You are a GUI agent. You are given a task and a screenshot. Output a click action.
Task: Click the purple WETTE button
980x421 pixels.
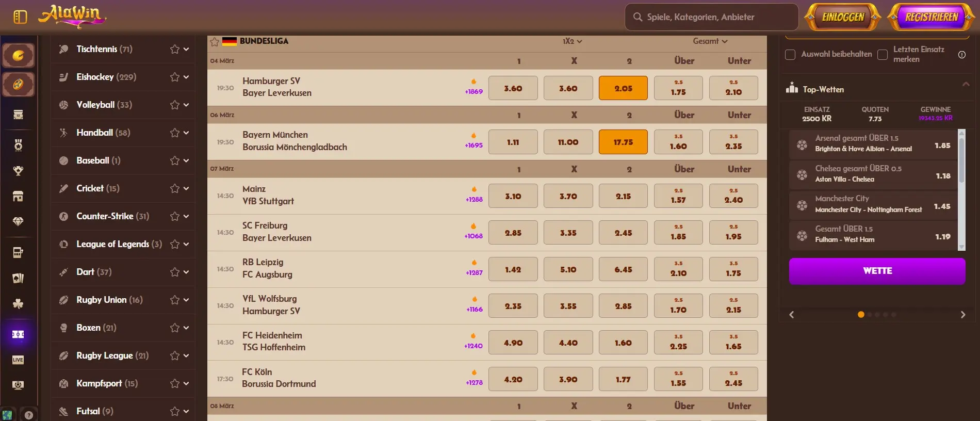click(877, 271)
